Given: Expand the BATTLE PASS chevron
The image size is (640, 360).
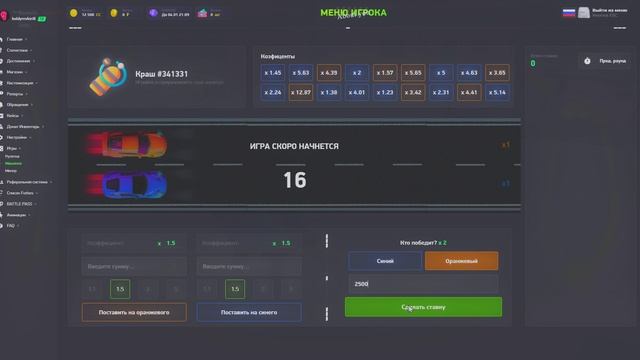Looking at the screenshot, I should 36,204.
